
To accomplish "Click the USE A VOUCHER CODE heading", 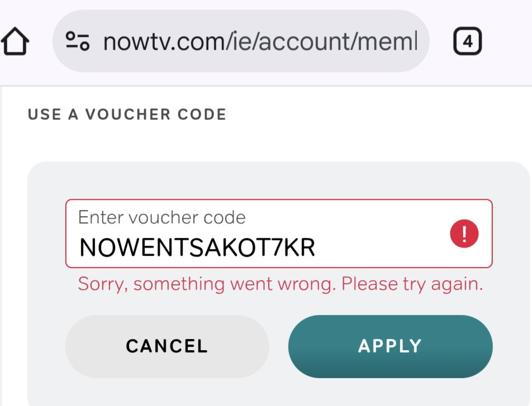I will coord(127,114).
